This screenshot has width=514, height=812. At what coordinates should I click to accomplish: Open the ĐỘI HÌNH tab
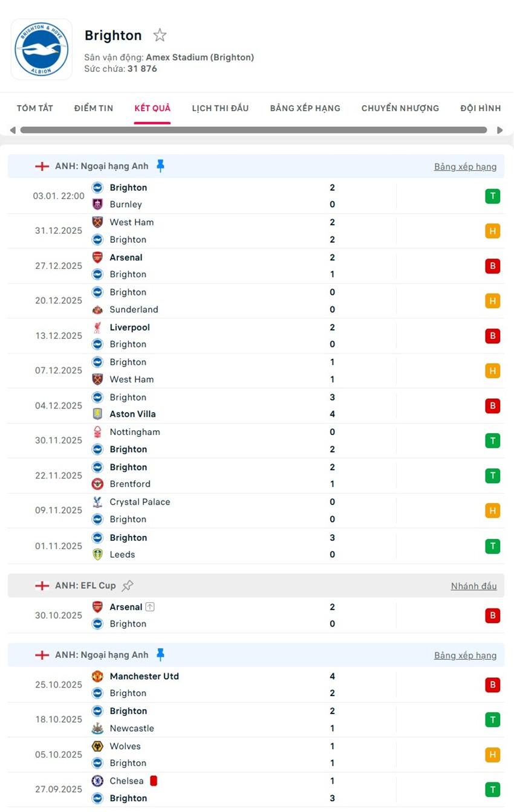click(x=480, y=108)
